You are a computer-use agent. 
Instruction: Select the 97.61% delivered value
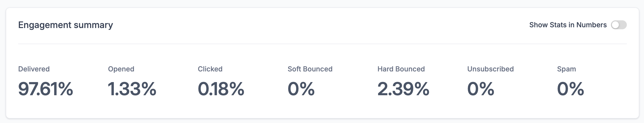[46, 89]
